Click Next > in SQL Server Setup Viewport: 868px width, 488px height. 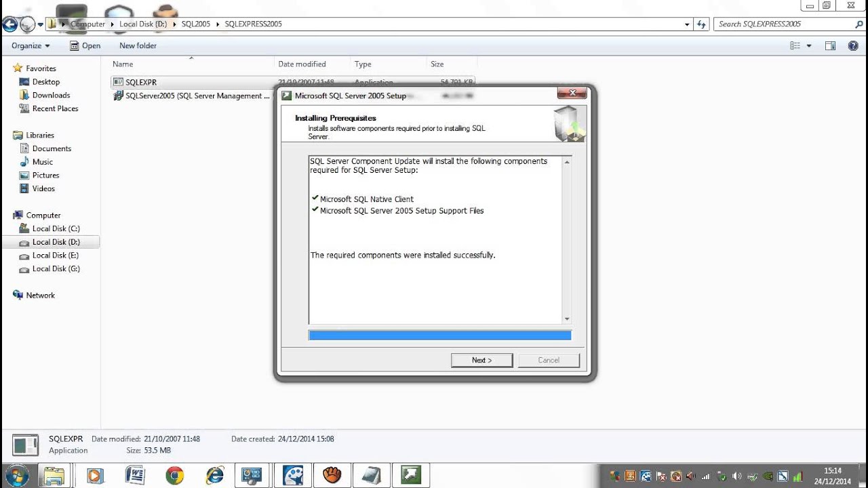point(481,360)
